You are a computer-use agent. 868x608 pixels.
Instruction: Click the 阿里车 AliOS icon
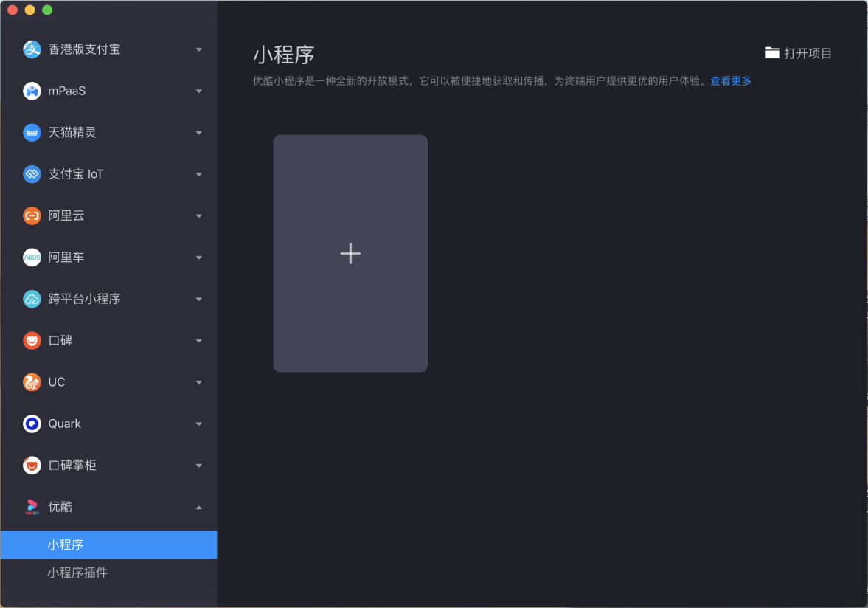click(x=32, y=257)
